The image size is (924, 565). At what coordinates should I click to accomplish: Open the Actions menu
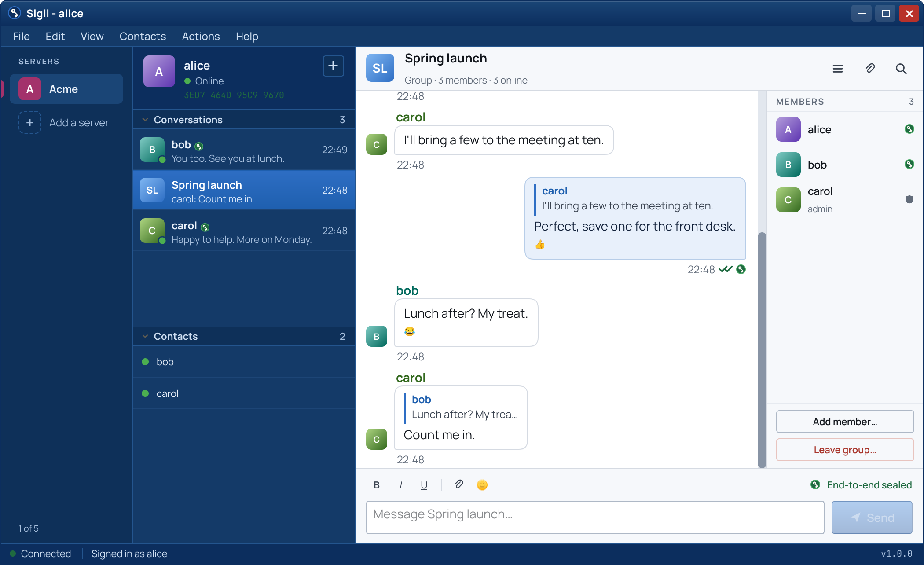[201, 36]
